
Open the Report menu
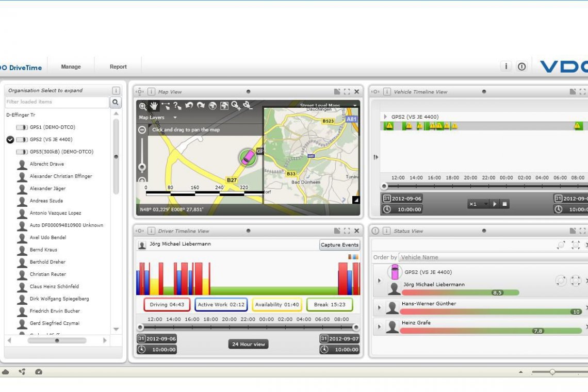pos(118,67)
